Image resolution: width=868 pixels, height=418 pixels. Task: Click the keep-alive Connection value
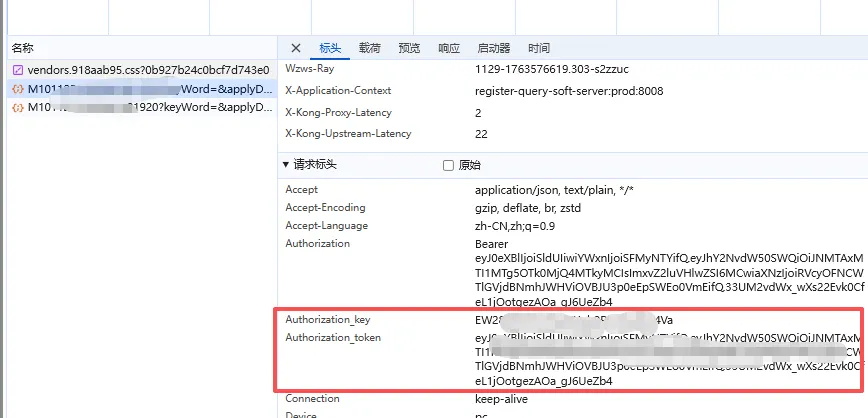502,399
